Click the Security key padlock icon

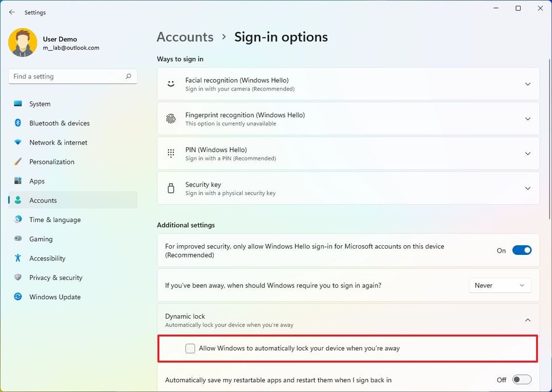click(x=171, y=188)
